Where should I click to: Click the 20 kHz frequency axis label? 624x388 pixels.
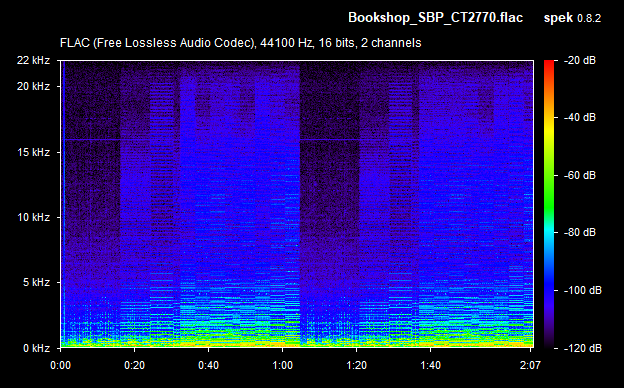click(33, 86)
